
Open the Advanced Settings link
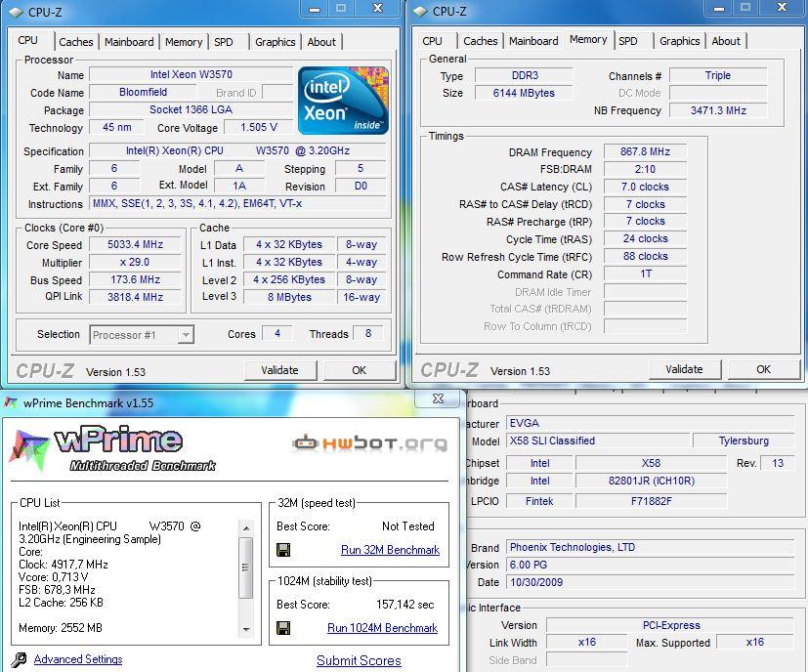tap(78, 659)
